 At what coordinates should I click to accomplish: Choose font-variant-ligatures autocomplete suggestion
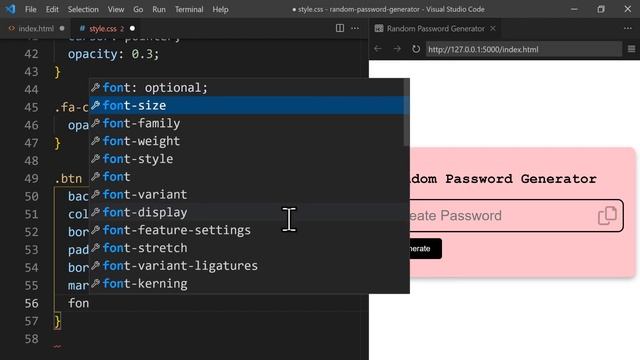(x=247, y=266)
